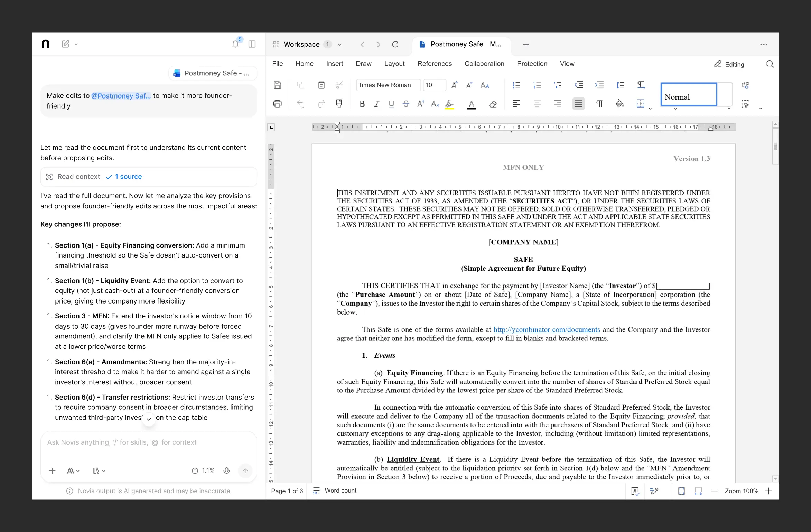811x532 pixels.
Task: Click the zoom out minus button
Action: click(x=715, y=491)
